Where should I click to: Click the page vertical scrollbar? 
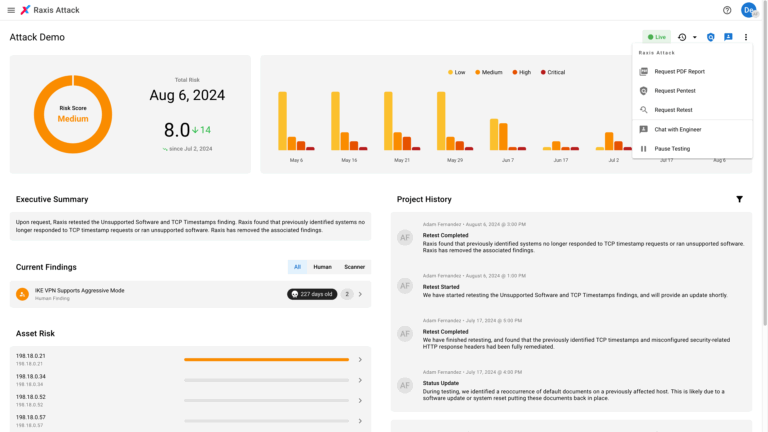(765, 162)
